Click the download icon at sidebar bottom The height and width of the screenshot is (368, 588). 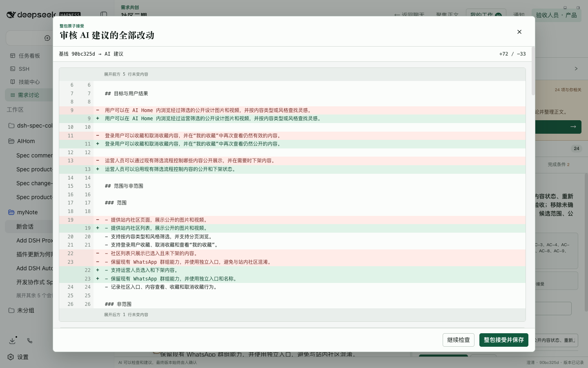12,341
